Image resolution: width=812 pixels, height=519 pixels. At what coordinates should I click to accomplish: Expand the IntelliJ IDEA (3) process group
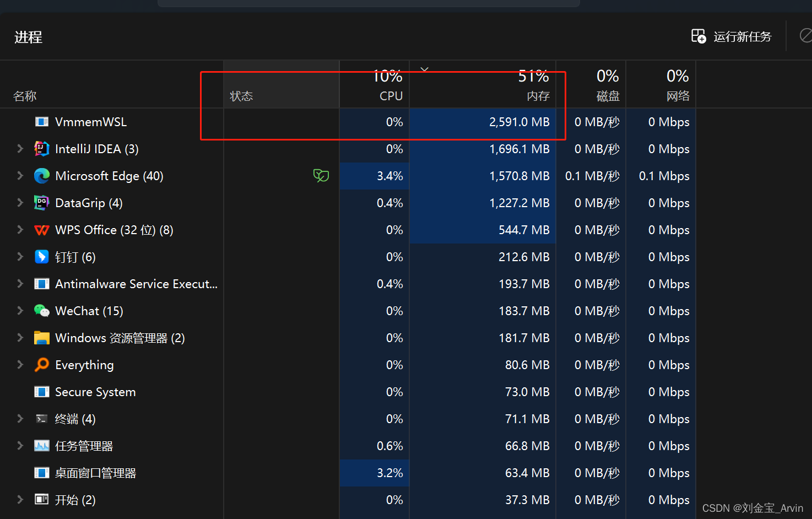[20, 148]
